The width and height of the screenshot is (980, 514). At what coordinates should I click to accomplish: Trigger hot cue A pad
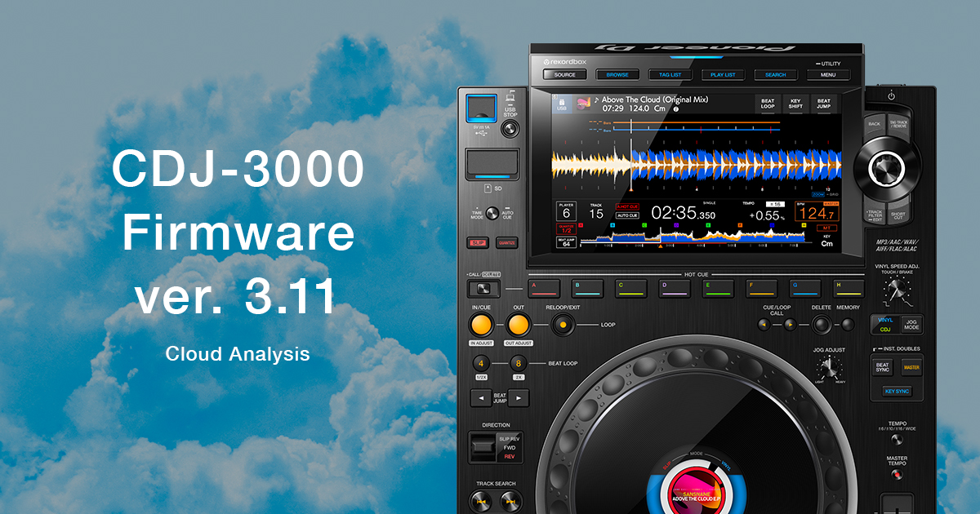[544, 287]
